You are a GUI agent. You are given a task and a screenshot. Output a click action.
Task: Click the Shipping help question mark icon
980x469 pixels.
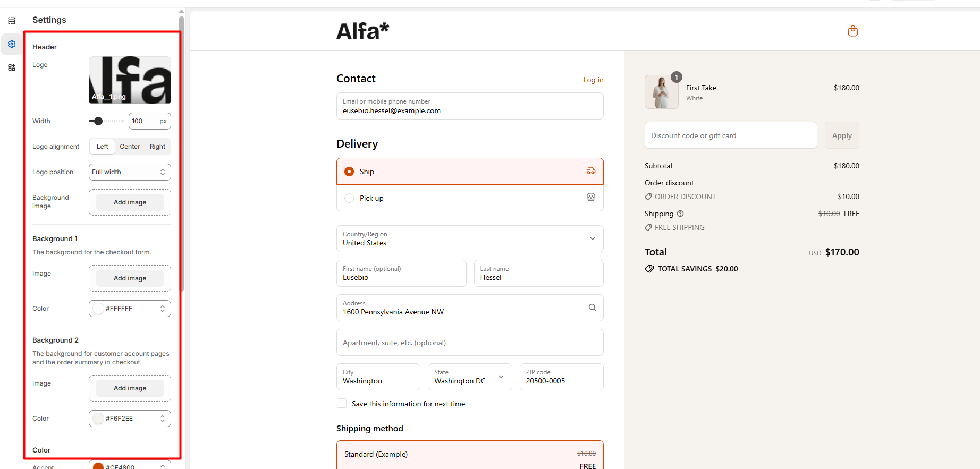pyautogui.click(x=680, y=214)
